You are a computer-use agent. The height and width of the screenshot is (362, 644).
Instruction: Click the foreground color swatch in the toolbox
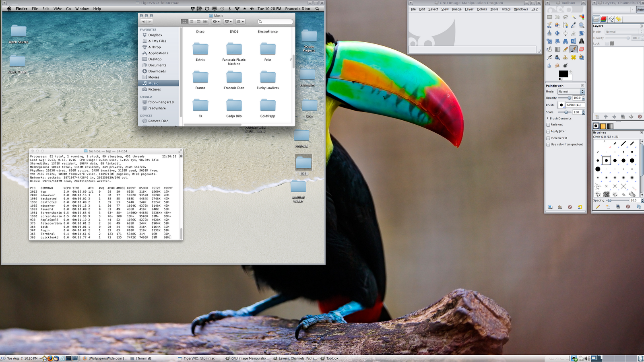point(563,74)
